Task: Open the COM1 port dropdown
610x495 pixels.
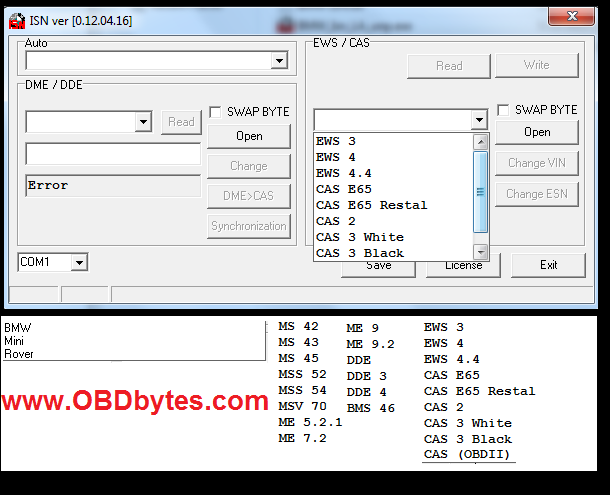Action: pos(79,262)
